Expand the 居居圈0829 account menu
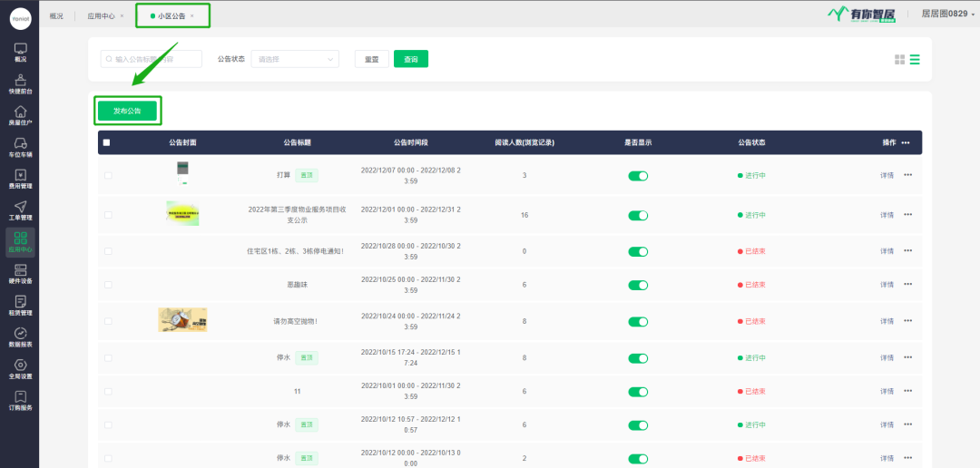The width and height of the screenshot is (980, 468). click(948, 14)
